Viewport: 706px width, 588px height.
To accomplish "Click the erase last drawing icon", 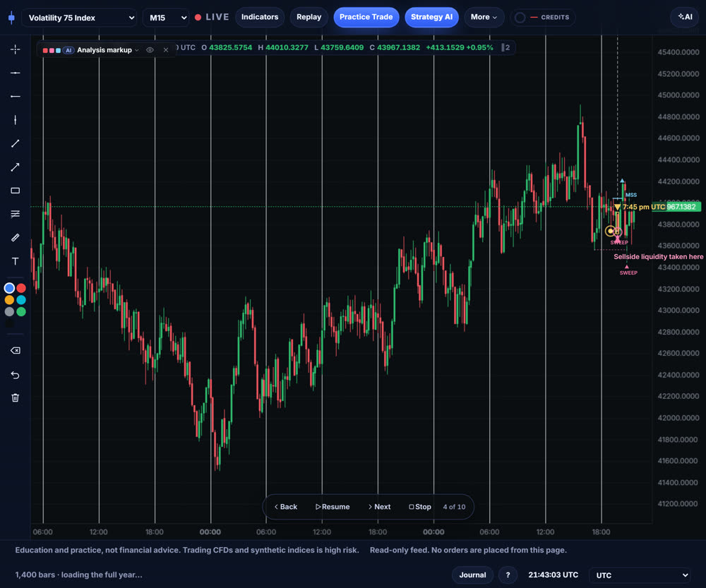I will point(16,351).
